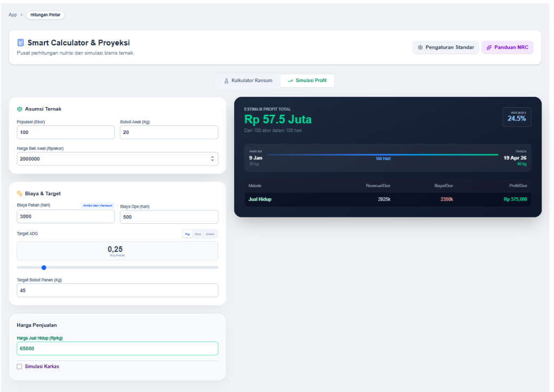554x392 pixels.
Task: Switch Target ADG unit to Ons
Action: 198,234
